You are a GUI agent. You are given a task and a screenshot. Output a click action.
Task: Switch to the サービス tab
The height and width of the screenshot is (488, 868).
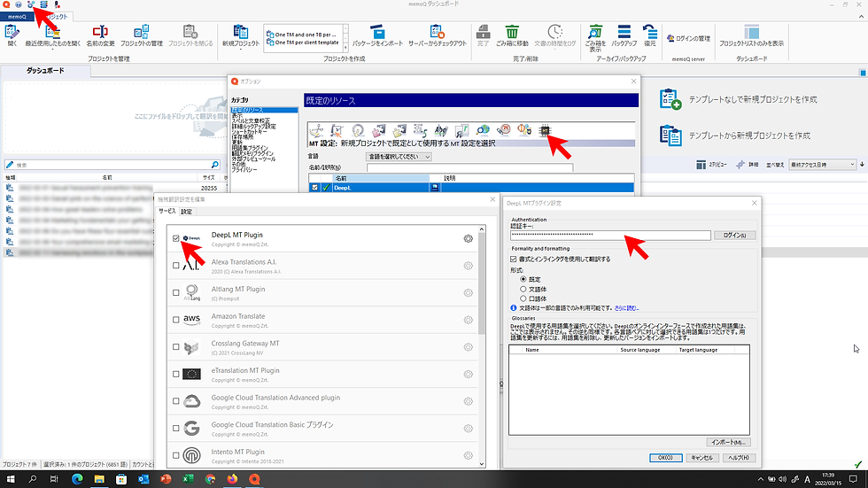tap(167, 212)
